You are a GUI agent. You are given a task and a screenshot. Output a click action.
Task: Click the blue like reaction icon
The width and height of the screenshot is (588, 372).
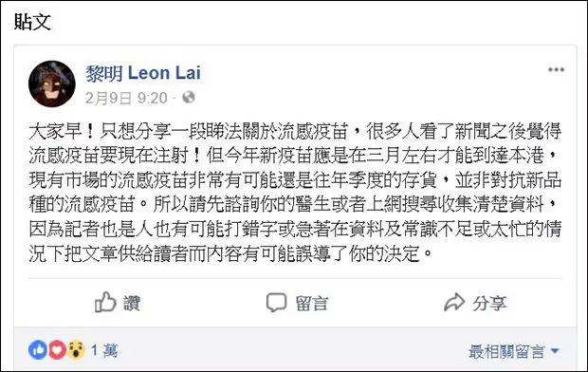pos(38,350)
